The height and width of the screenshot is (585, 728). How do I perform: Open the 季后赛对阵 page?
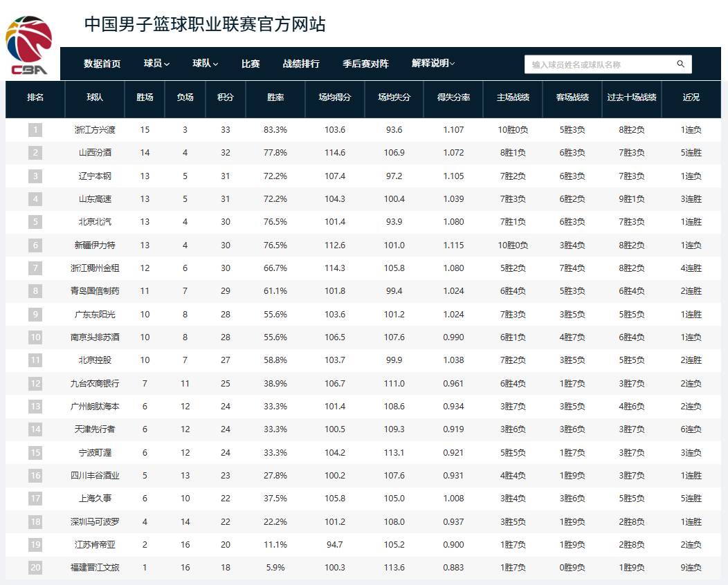[x=365, y=63]
